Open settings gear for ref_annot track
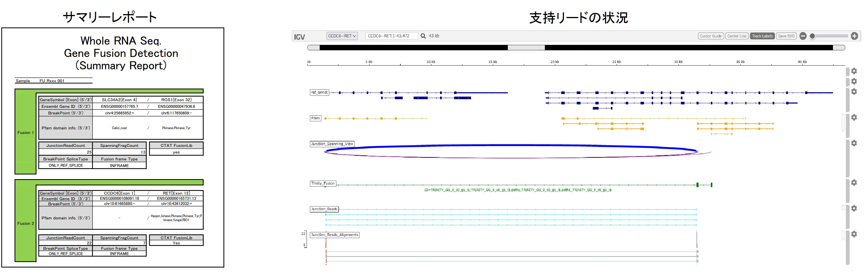 (854, 91)
